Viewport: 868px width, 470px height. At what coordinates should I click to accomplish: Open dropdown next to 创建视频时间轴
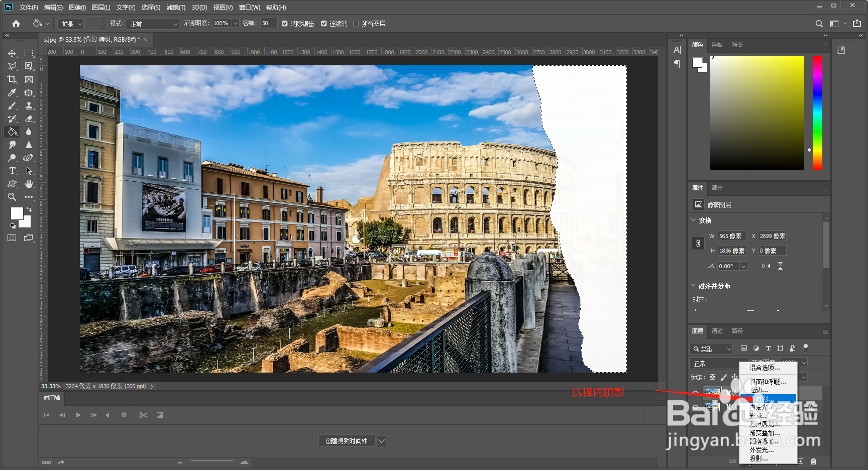click(381, 441)
